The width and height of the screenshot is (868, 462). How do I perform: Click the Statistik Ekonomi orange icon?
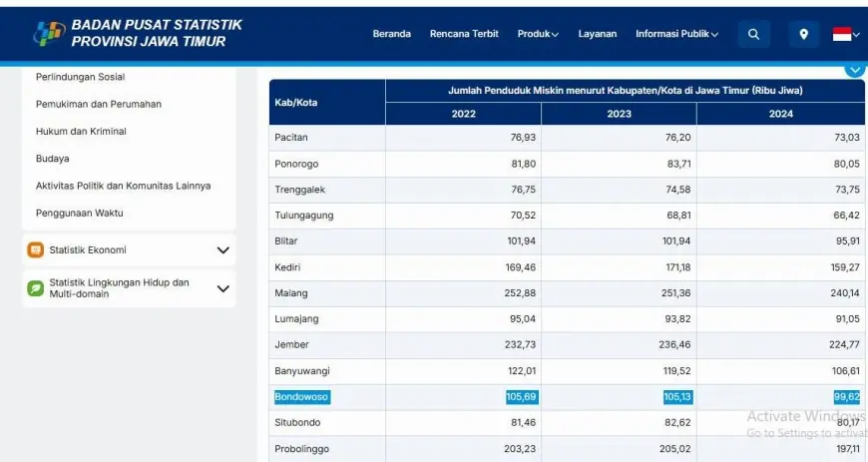(x=36, y=249)
